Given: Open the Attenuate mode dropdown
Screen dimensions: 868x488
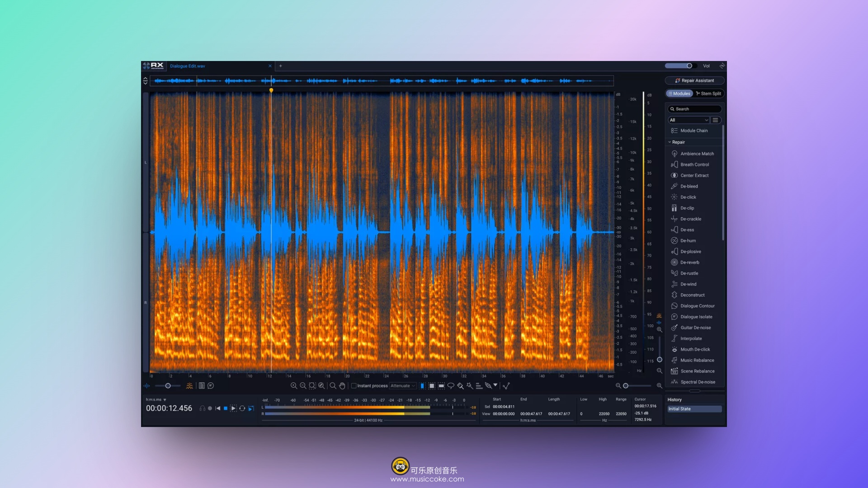Looking at the screenshot, I should click(x=403, y=386).
